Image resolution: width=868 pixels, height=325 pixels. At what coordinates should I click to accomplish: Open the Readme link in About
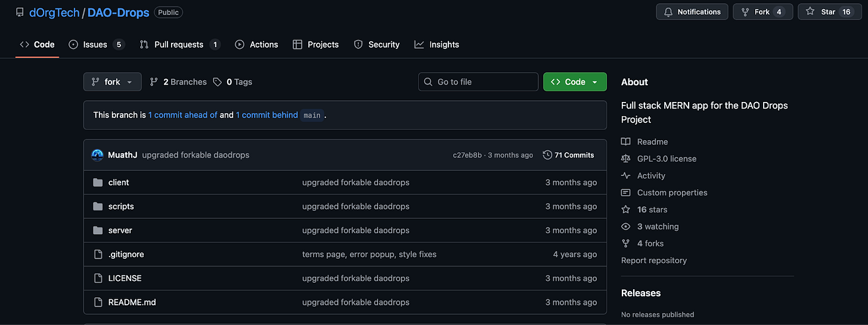pyautogui.click(x=652, y=142)
